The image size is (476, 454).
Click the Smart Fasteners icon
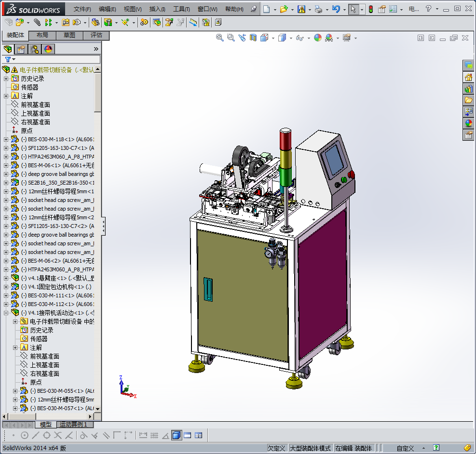tap(66, 22)
